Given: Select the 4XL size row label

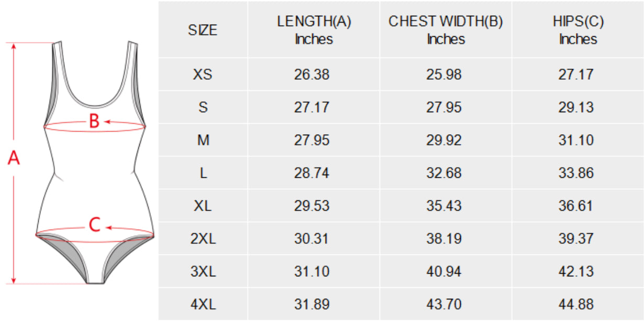Looking at the screenshot, I should pos(203,304).
